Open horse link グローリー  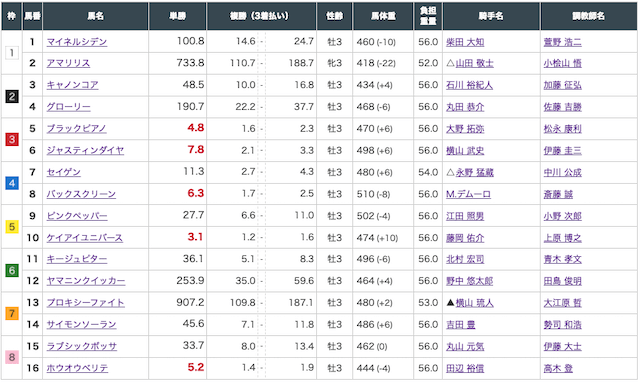pos(69,107)
